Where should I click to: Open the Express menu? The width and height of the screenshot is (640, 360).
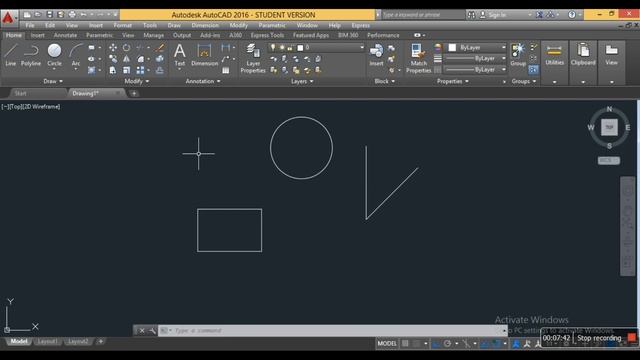(360, 25)
